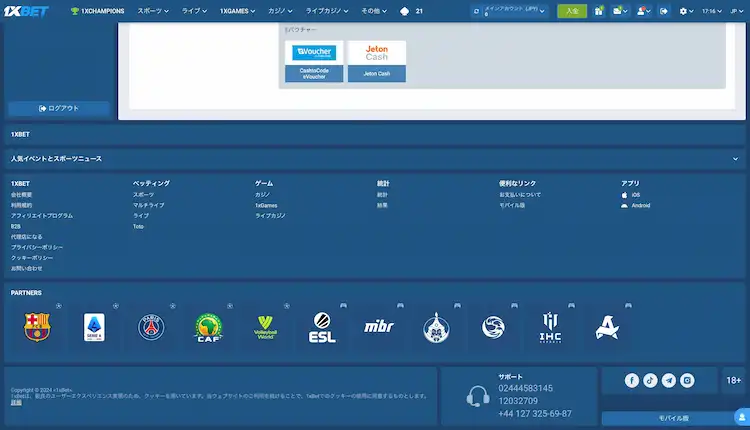Expand 人気イベントとスポーツニュース section
The image size is (750, 430).
(375, 159)
